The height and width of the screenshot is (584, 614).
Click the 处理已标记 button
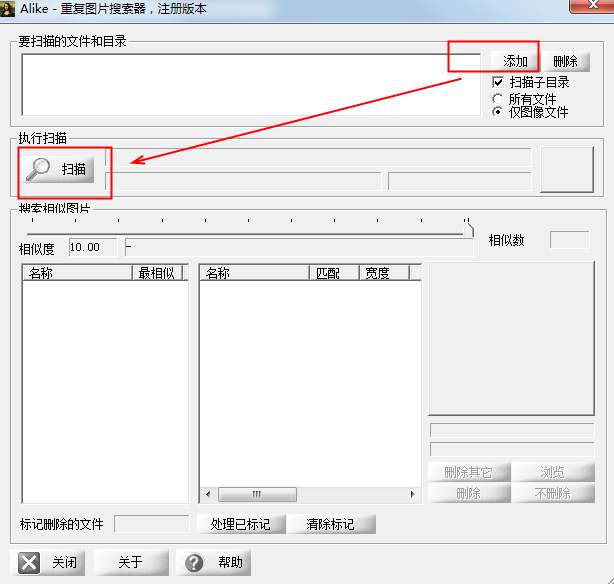(x=241, y=524)
